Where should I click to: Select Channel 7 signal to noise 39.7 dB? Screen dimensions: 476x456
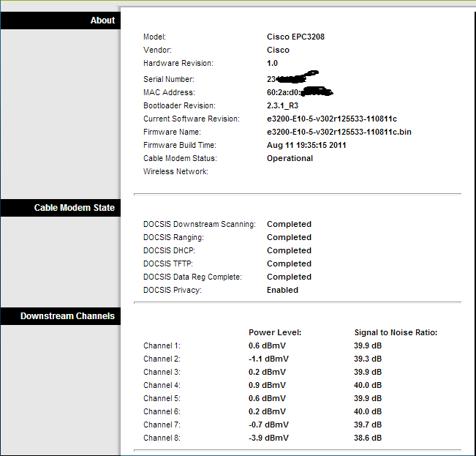[x=368, y=425]
